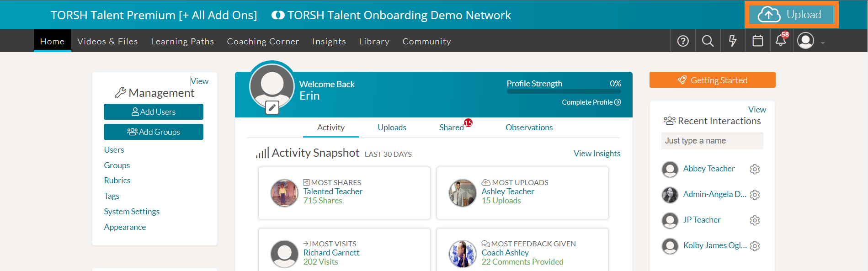
Task: Switch to the Uploads tab
Action: coord(392,128)
